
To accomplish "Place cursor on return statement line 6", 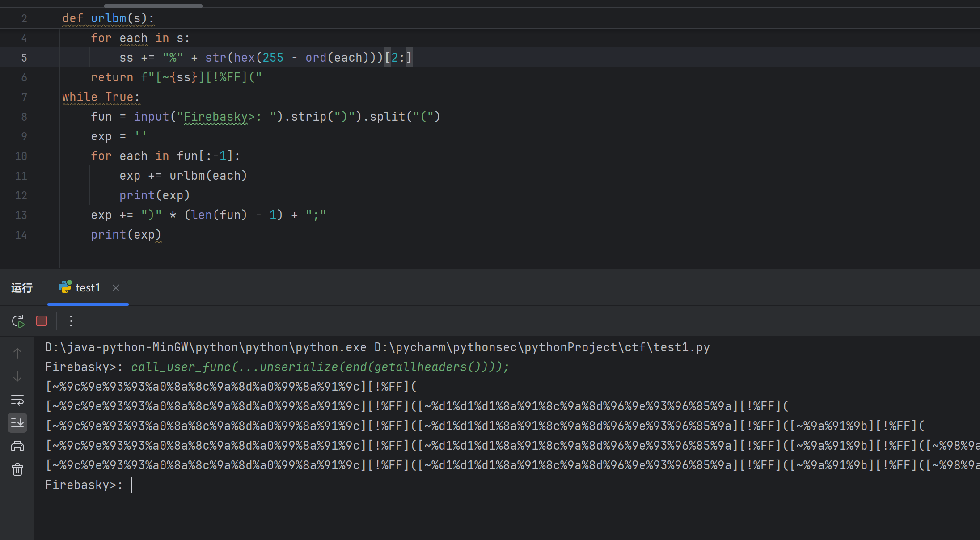I will [x=176, y=77].
